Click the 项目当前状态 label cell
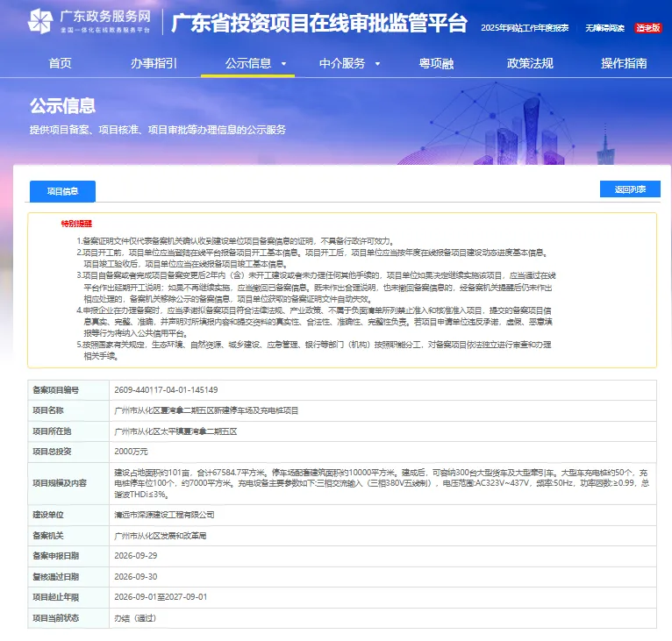 point(68,618)
